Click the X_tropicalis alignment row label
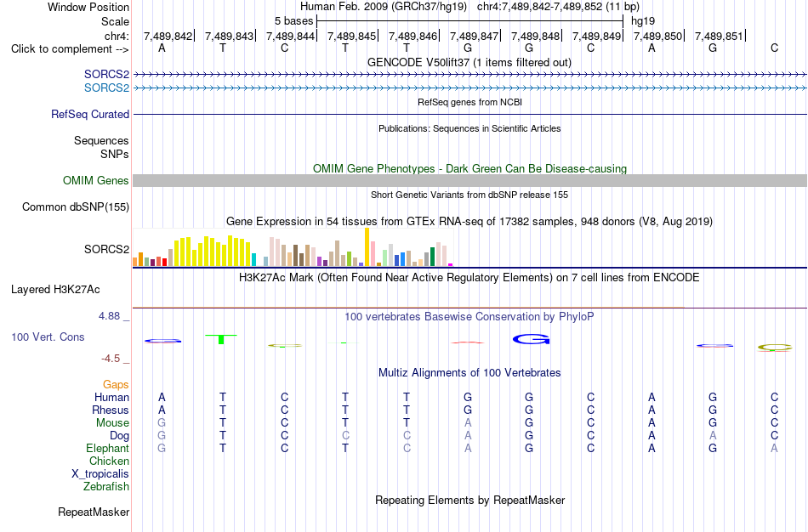The height and width of the screenshot is (532, 808). click(100, 474)
